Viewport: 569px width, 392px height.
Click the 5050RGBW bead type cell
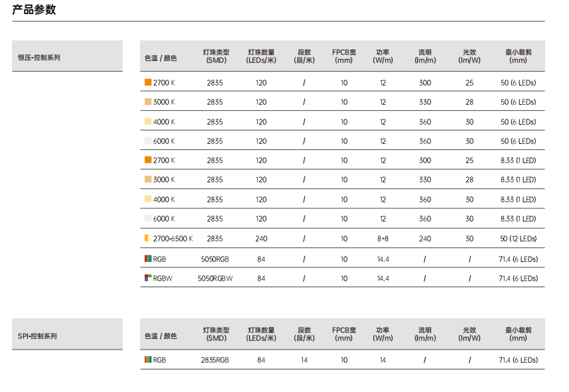click(215, 279)
